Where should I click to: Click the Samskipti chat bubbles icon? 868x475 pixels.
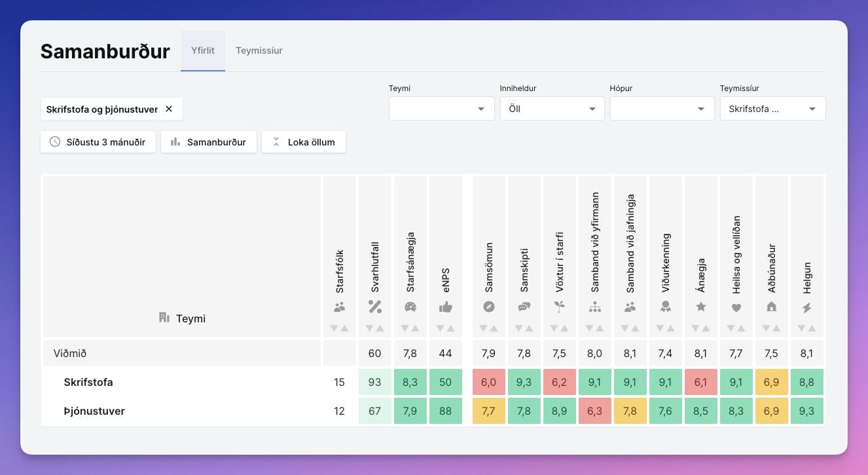pyautogui.click(x=524, y=306)
